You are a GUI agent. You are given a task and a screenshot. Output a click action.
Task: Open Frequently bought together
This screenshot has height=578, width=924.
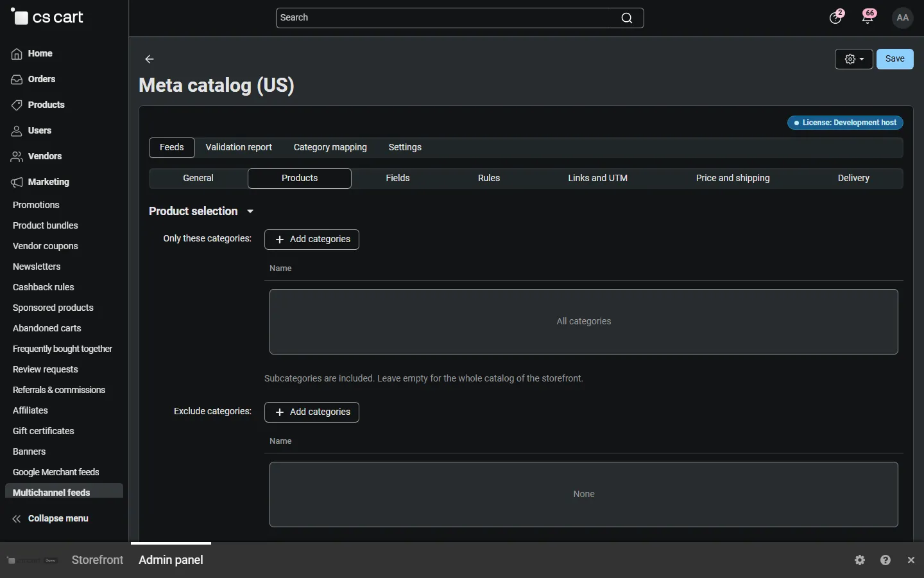point(62,349)
